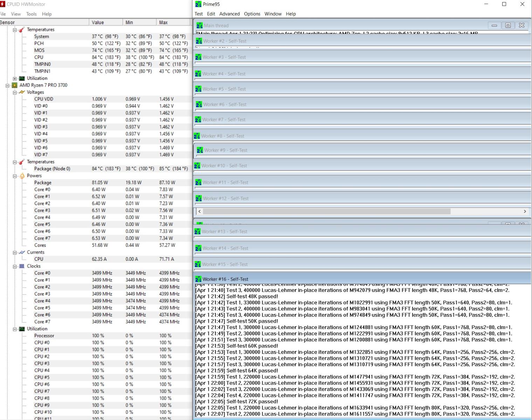Open the Help menu in HWMonitor

click(x=47, y=14)
